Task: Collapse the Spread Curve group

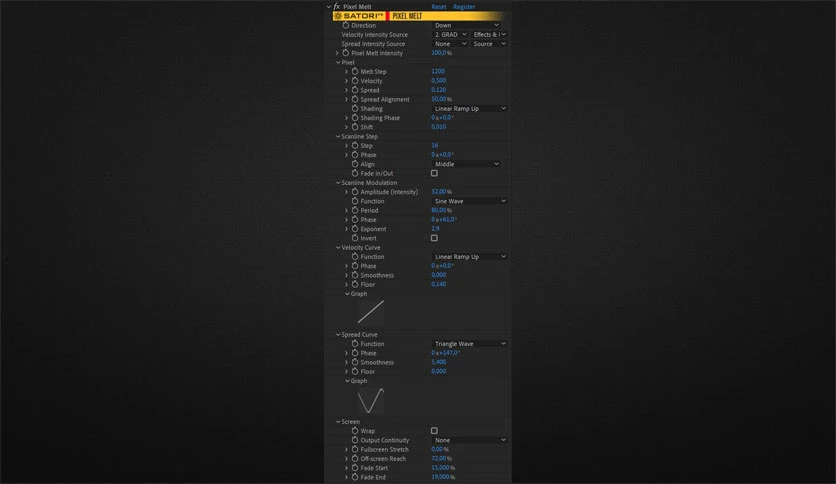Action: click(x=337, y=335)
